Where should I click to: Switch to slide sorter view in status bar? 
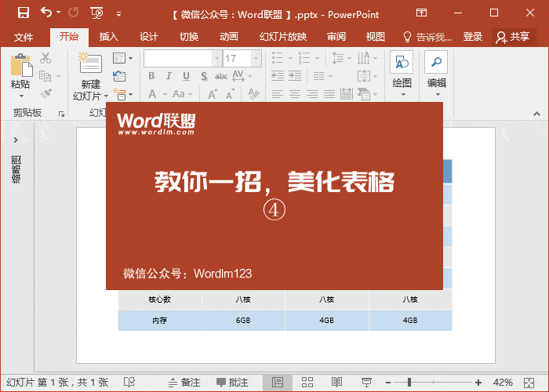click(307, 383)
